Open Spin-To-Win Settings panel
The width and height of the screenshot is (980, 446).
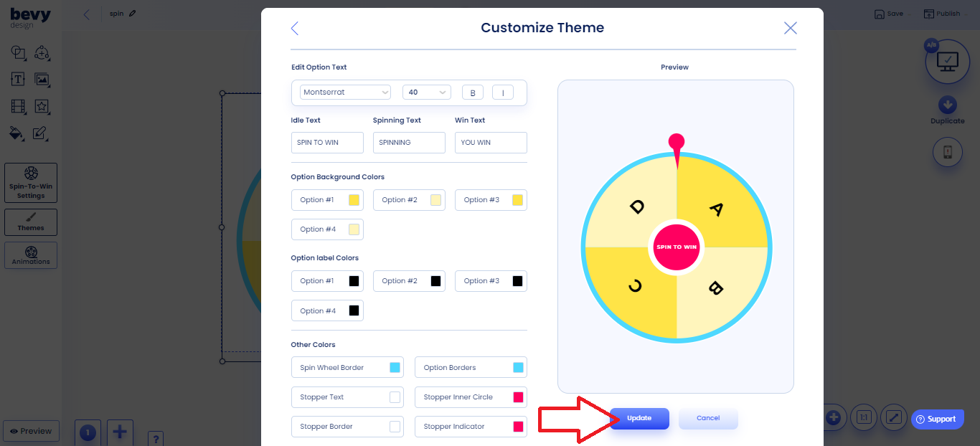coord(31,182)
